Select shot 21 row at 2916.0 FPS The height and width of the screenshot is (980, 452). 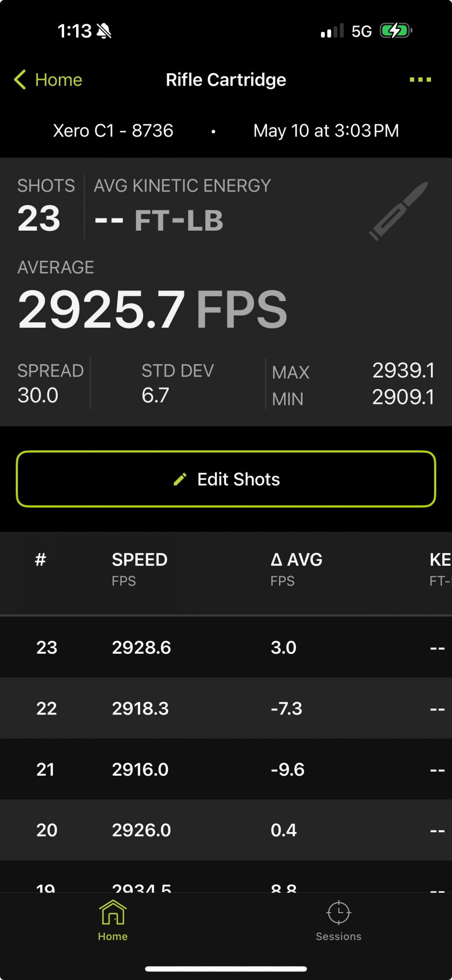point(226,769)
